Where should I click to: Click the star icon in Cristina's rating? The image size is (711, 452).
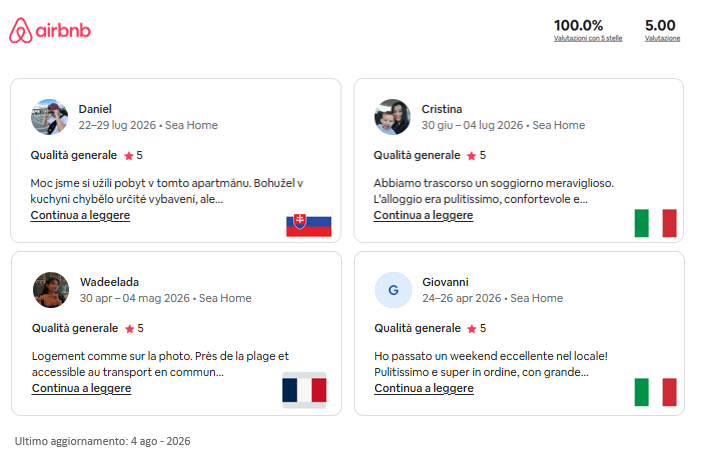click(472, 156)
